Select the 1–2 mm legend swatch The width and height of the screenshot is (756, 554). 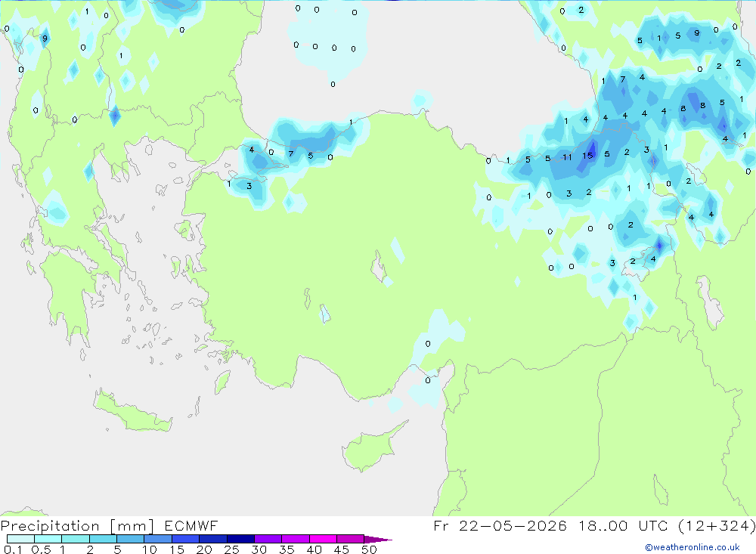click(x=76, y=539)
